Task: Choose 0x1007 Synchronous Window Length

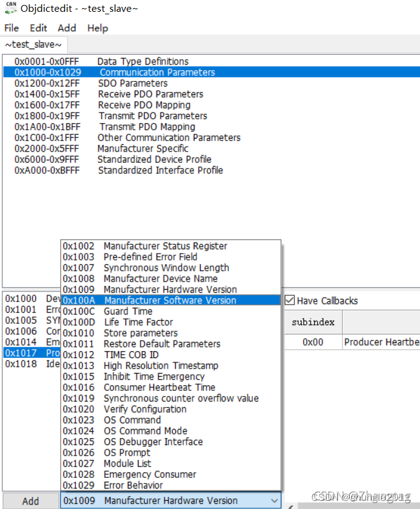Action: pyautogui.click(x=171, y=268)
